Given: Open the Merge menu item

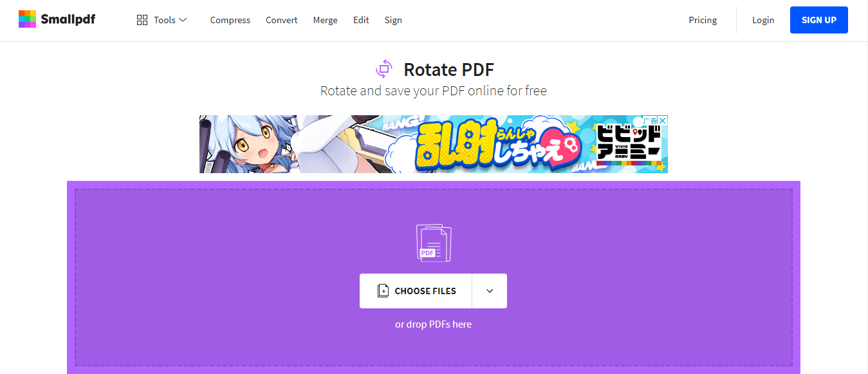Looking at the screenshot, I should pos(326,20).
